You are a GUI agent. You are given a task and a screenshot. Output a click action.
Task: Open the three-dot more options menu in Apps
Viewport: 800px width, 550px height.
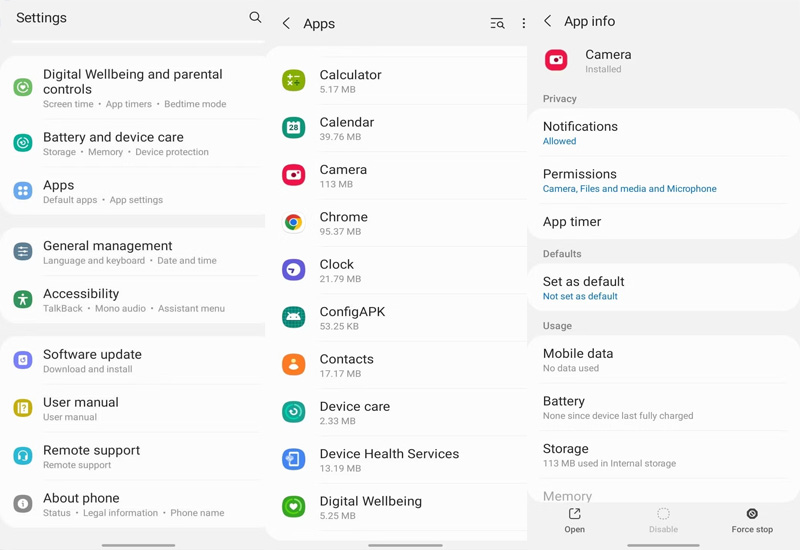(523, 23)
